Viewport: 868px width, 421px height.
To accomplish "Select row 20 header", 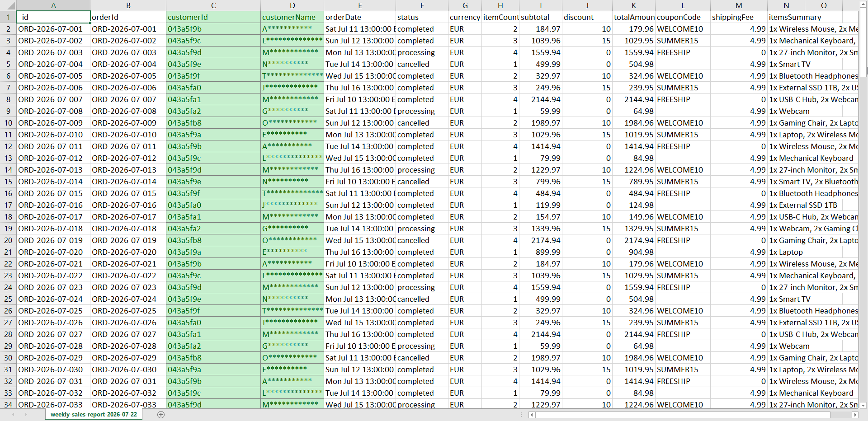I will coord(8,240).
